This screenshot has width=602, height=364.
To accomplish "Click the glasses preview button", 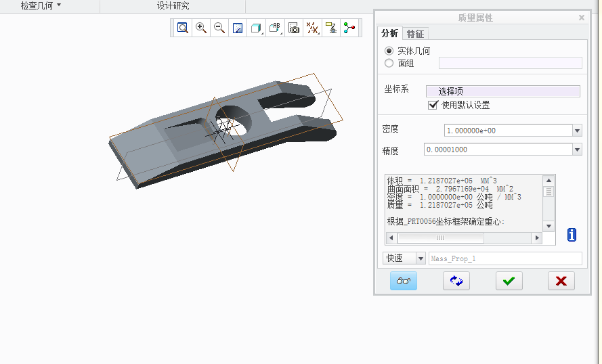I will (404, 281).
